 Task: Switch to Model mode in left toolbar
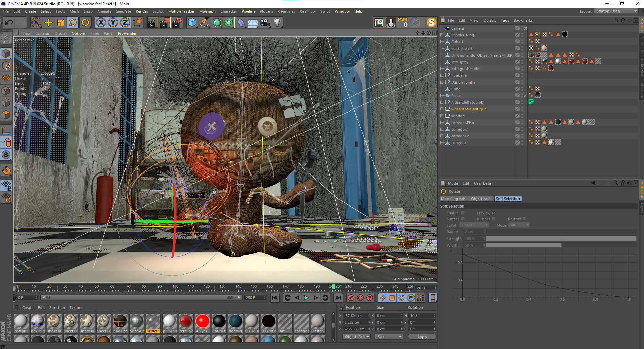6,54
